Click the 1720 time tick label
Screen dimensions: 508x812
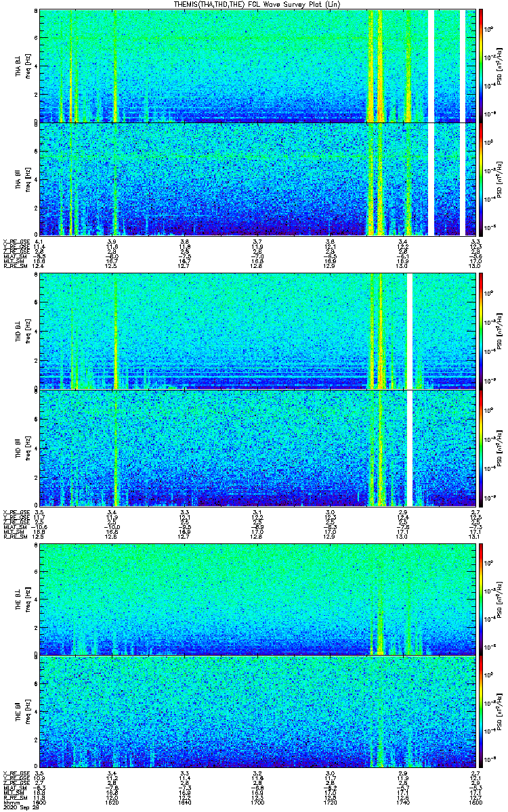(331, 802)
